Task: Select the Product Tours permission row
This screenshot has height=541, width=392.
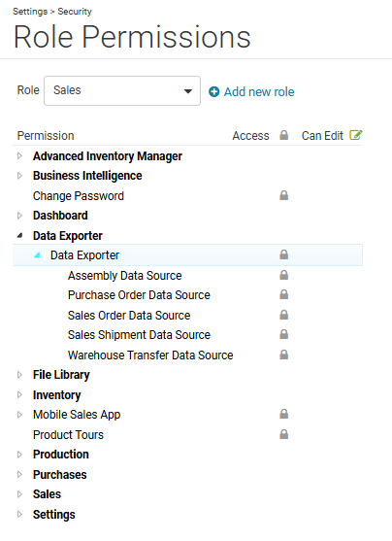Action: click(x=187, y=434)
